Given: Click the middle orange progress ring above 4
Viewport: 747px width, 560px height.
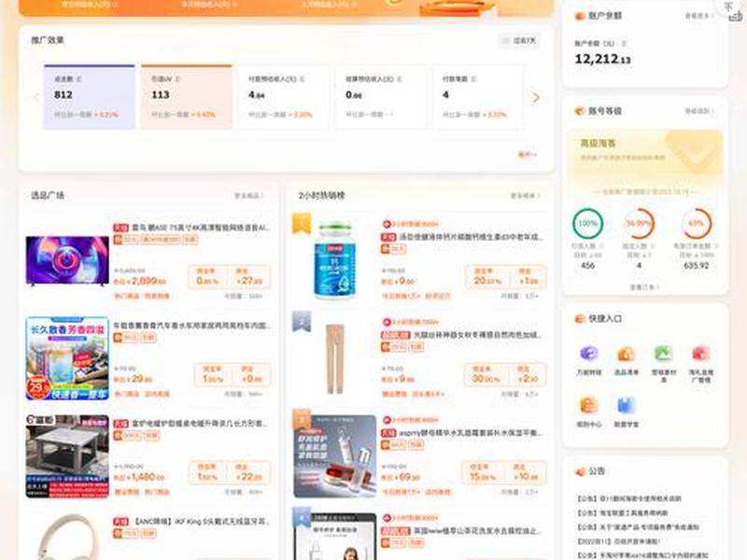Looking at the screenshot, I should tap(639, 223).
